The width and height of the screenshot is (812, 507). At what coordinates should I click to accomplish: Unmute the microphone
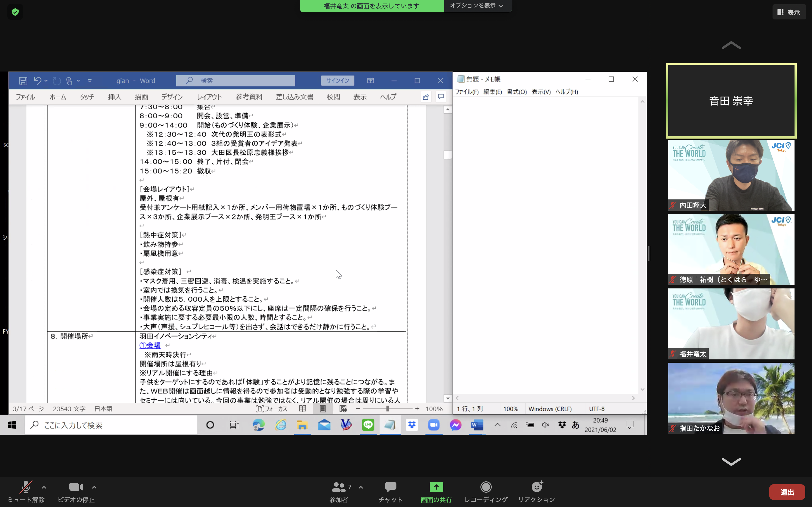pos(26,487)
